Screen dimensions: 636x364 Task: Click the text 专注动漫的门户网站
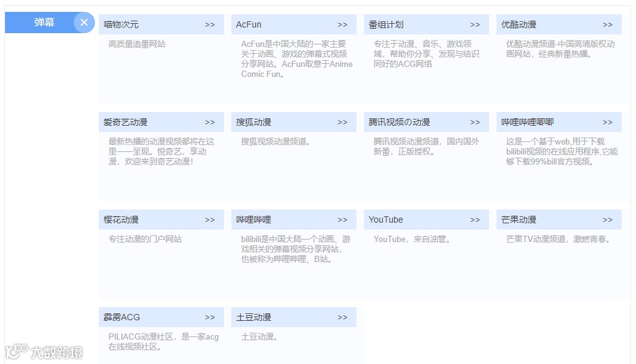pyautogui.click(x=145, y=239)
